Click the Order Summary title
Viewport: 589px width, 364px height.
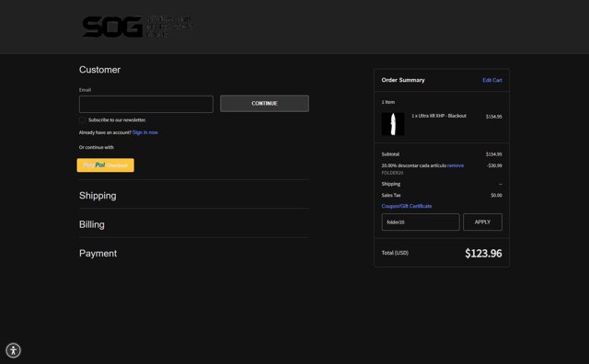(x=403, y=80)
